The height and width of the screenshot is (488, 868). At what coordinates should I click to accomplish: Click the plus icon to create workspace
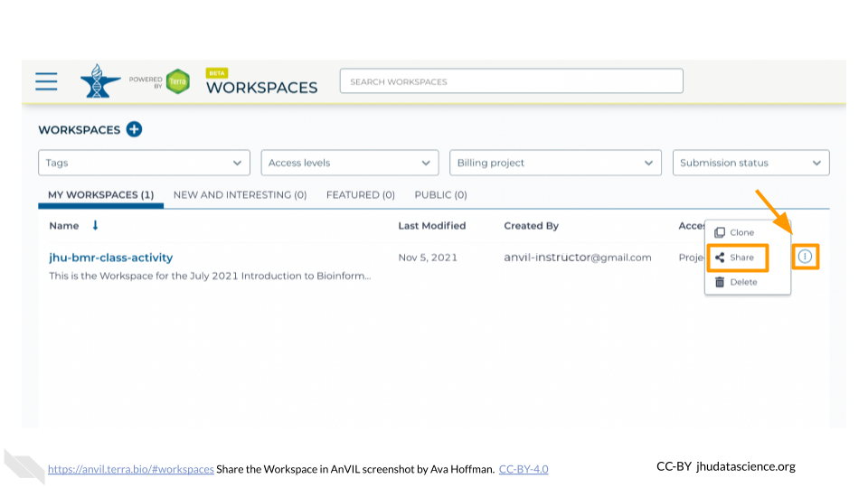[134, 129]
